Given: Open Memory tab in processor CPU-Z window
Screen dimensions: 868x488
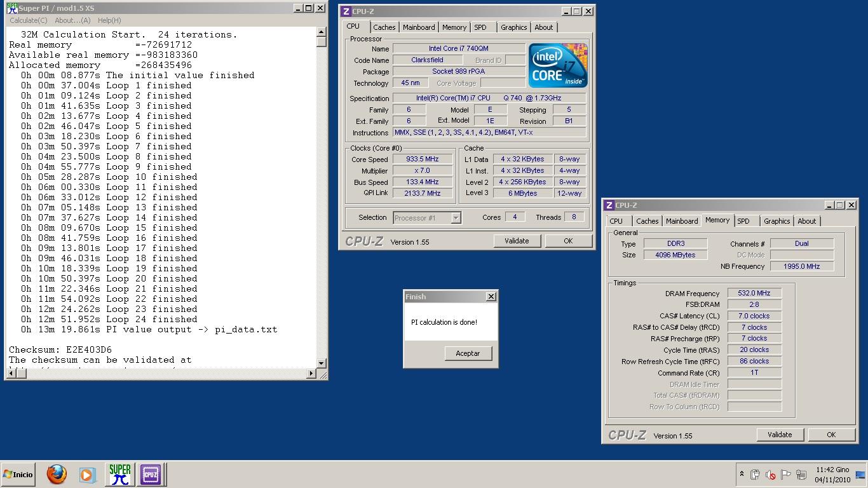Looking at the screenshot, I should coord(454,27).
